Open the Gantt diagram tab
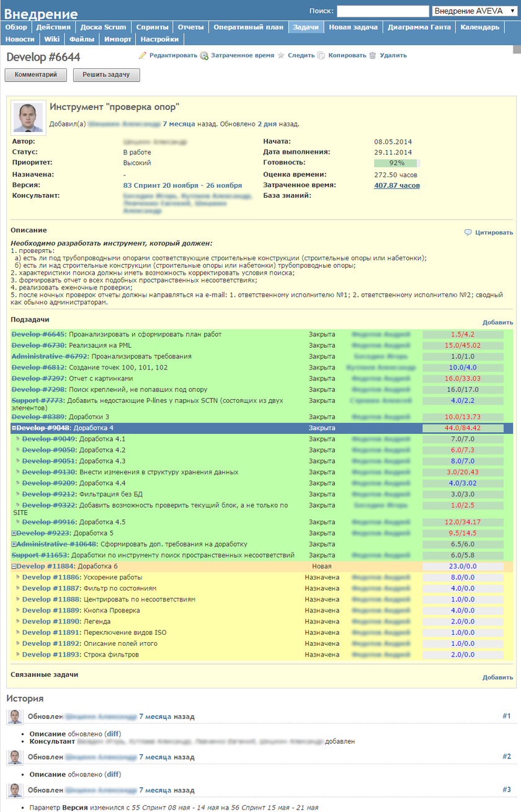521x812 pixels. coord(419,27)
